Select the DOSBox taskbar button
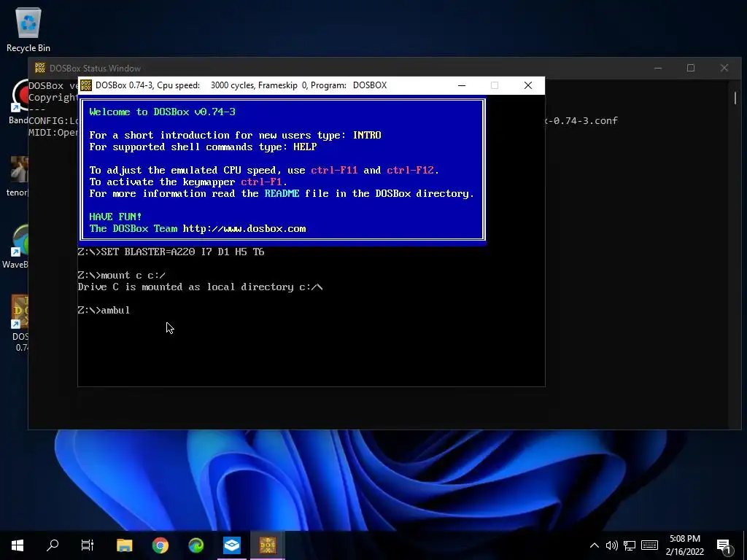Screen dimensions: 747x560 click(x=268, y=545)
